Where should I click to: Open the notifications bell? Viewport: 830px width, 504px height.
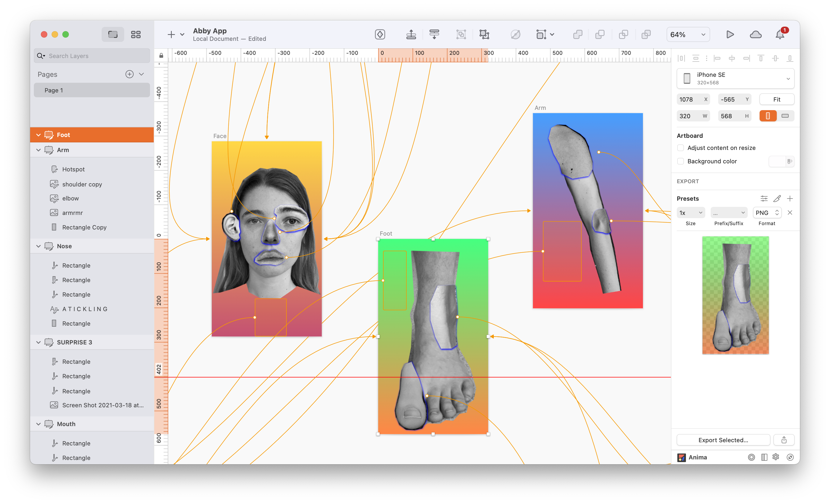780,34
